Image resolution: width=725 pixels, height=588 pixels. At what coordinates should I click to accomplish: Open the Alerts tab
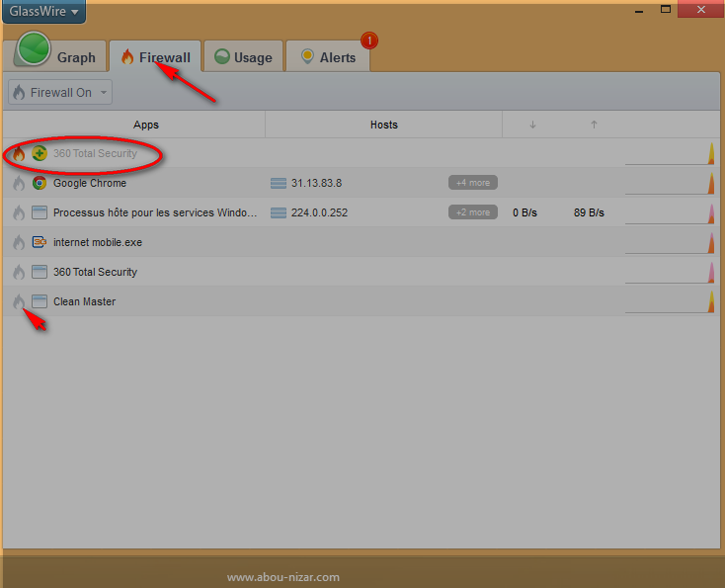[x=328, y=56]
